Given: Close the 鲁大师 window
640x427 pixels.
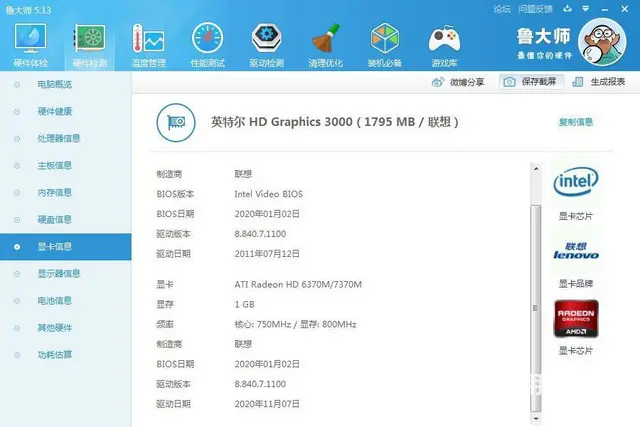Looking at the screenshot, I should [624, 9].
